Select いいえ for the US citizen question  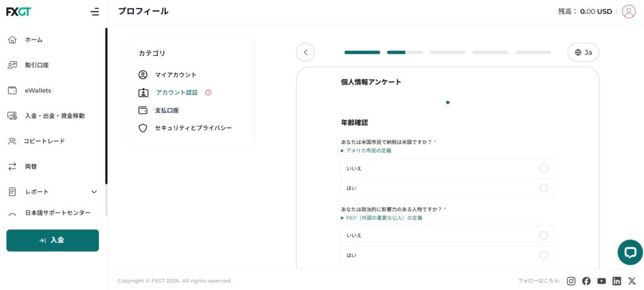pos(543,168)
